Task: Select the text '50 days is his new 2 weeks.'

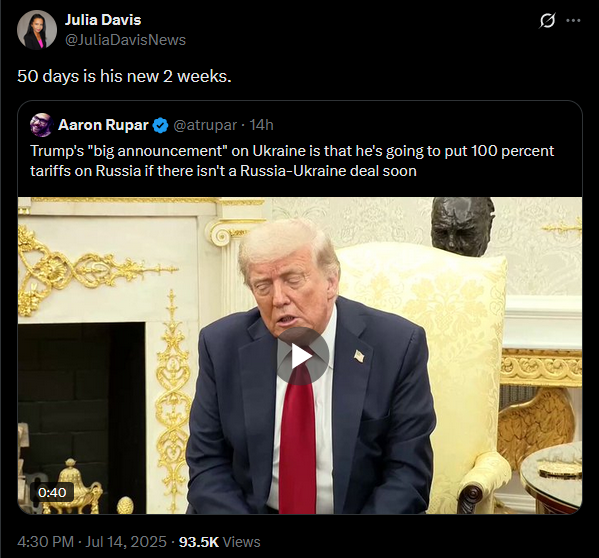Action: tap(125, 76)
